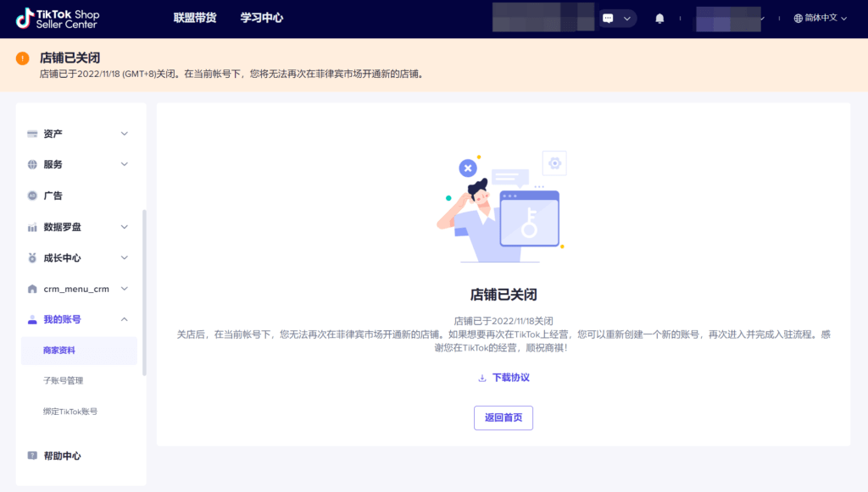Click the 下载协议 download agreement link

[504, 378]
